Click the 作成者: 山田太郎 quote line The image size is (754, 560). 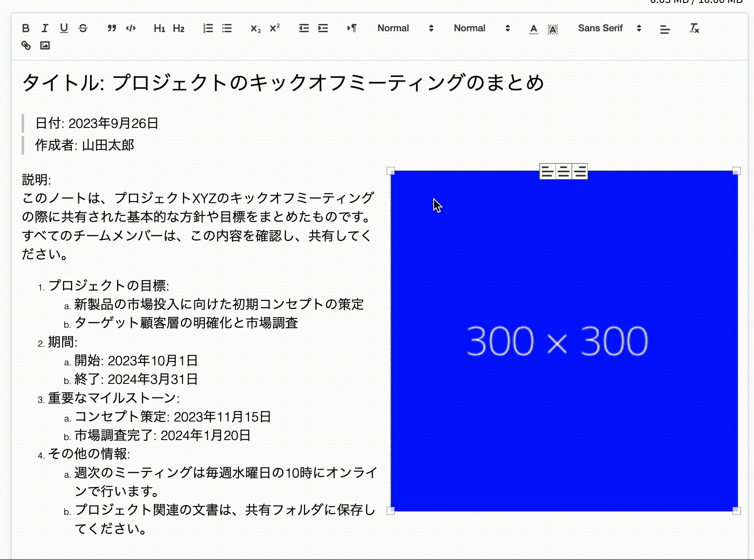click(85, 145)
